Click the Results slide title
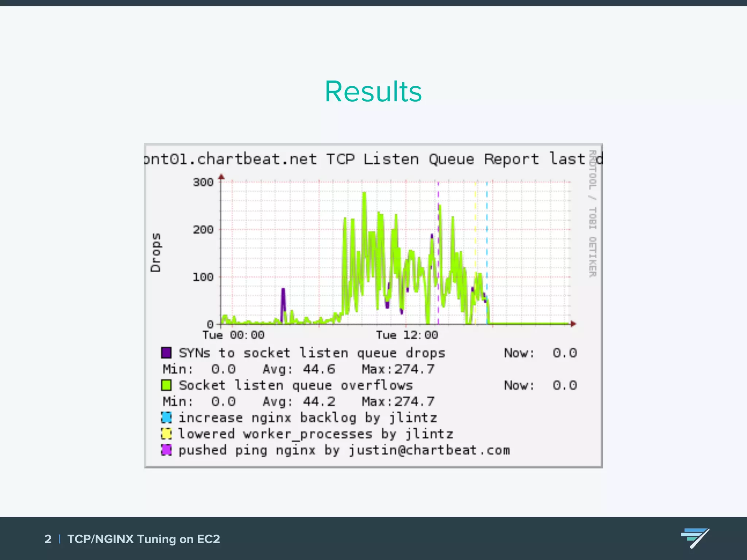Screen dimensions: 747x560 (x=373, y=91)
